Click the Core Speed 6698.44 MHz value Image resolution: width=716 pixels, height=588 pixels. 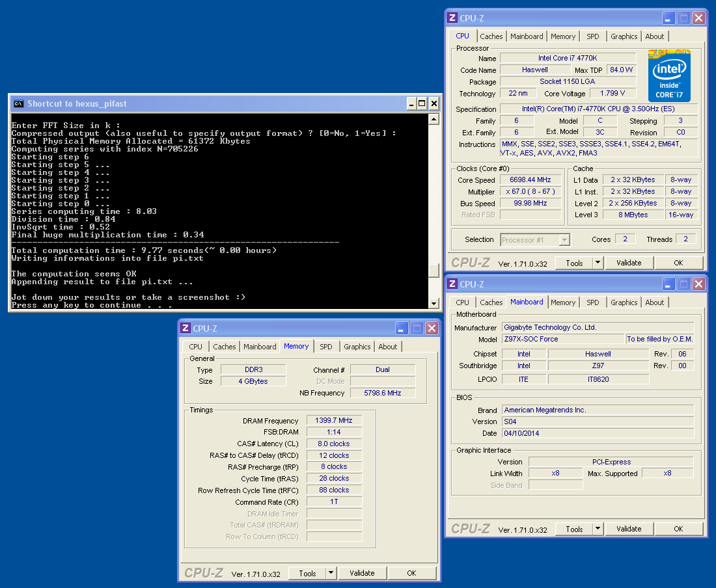530,180
